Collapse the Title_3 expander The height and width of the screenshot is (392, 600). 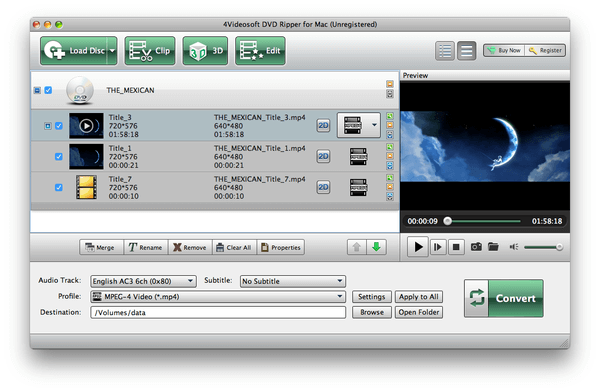coord(48,126)
